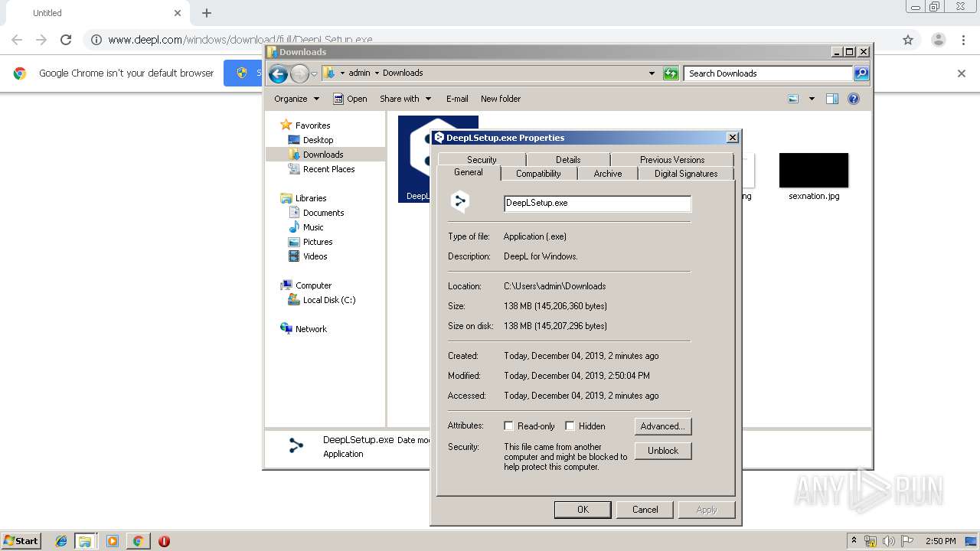Open Chrome profile avatar
This screenshot has height=551, width=980.
pos(938,40)
